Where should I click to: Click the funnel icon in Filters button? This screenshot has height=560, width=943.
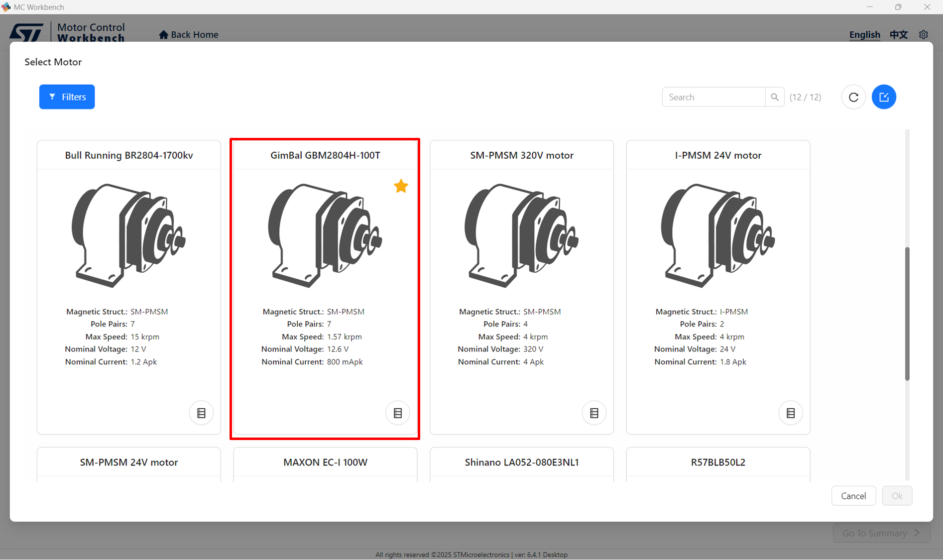click(x=52, y=97)
